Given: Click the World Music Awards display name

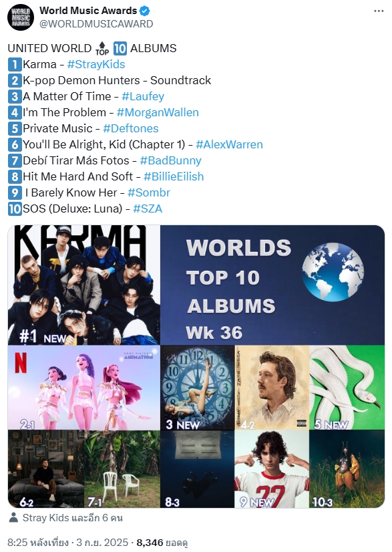Looking at the screenshot, I should point(88,11).
